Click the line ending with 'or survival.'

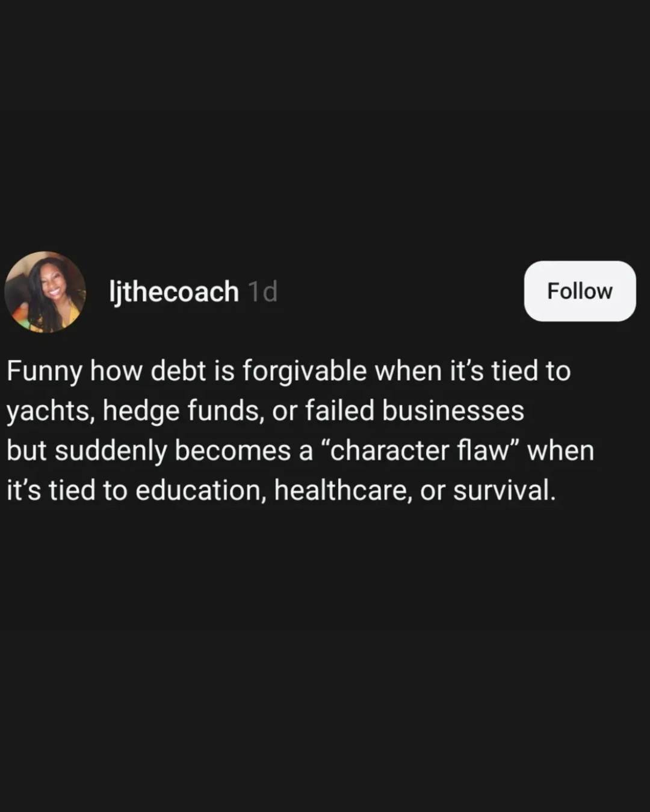point(281,490)
